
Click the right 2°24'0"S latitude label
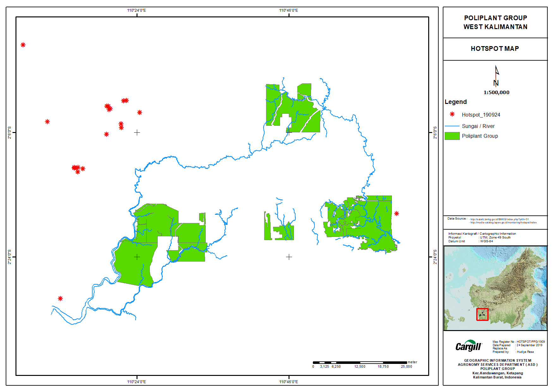click(x=435, y=257)
